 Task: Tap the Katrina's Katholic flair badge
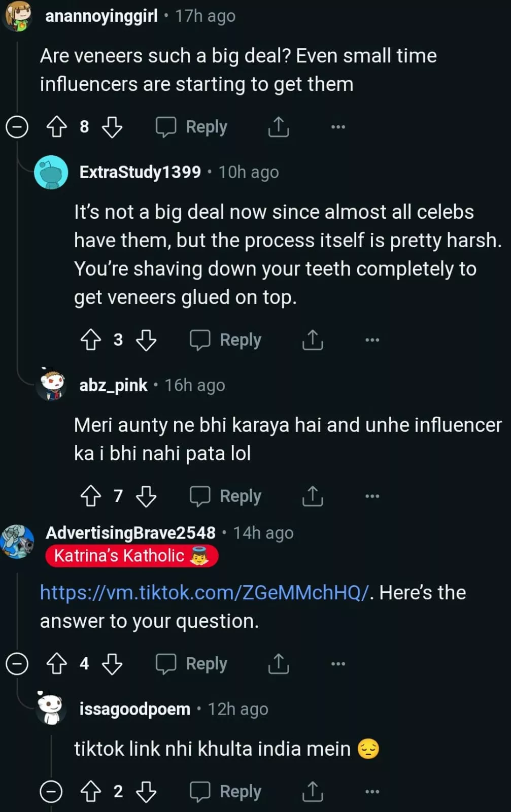pos(131,556)
